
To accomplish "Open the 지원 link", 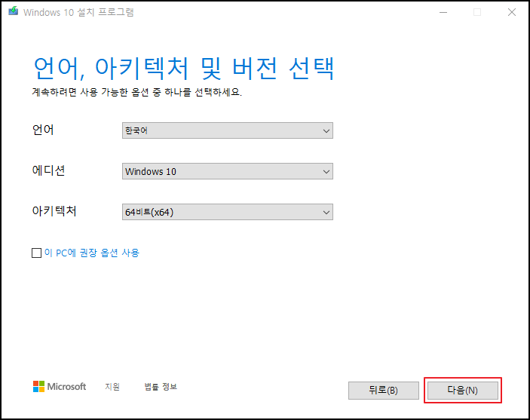I will tap(112, 387).
